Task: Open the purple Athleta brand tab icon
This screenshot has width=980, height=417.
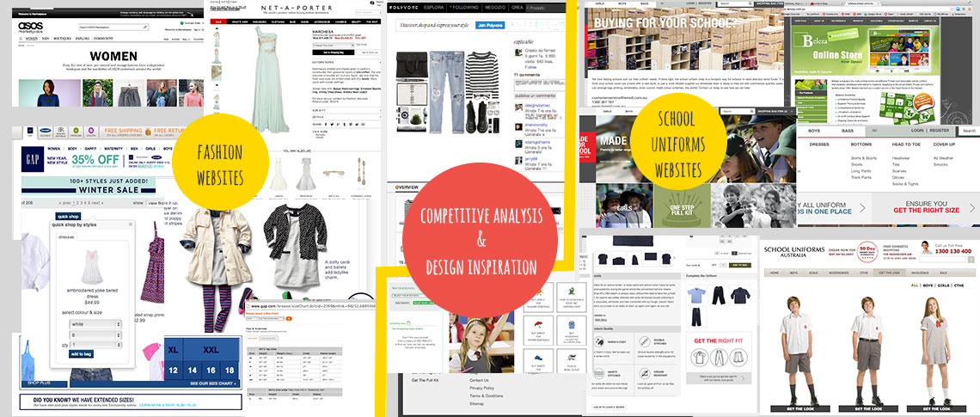Action: click(x=90, y=132)
